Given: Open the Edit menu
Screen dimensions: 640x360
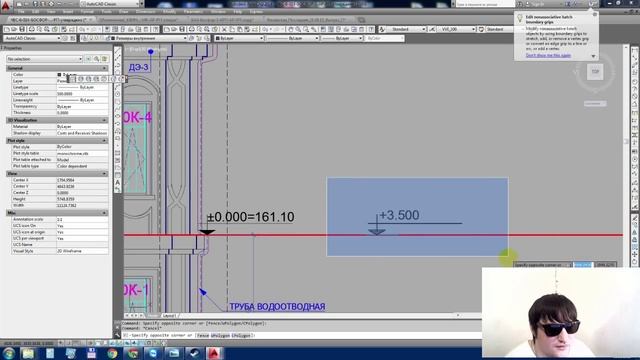Looking at the screenshot, I should pyautogui.click(x=36, y=12).
